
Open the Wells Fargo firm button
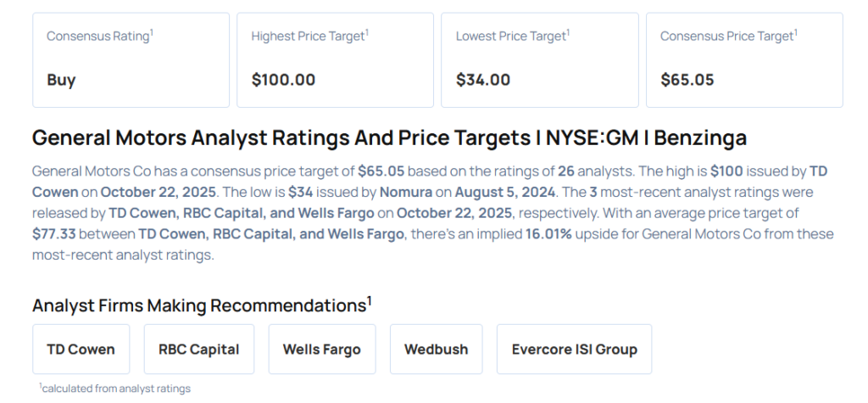(321, 349)
